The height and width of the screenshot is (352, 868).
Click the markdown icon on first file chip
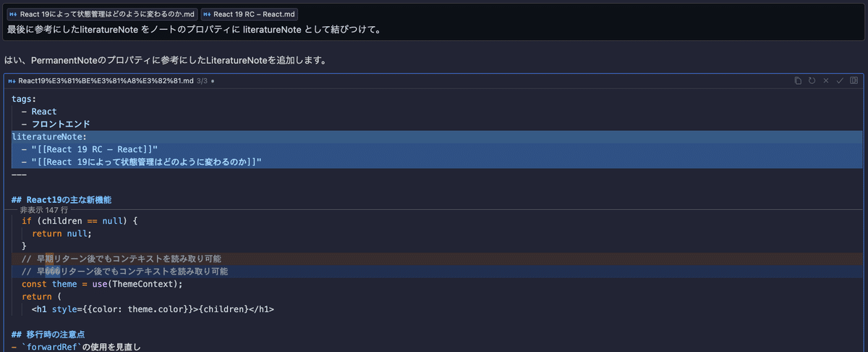coord(14,14)
